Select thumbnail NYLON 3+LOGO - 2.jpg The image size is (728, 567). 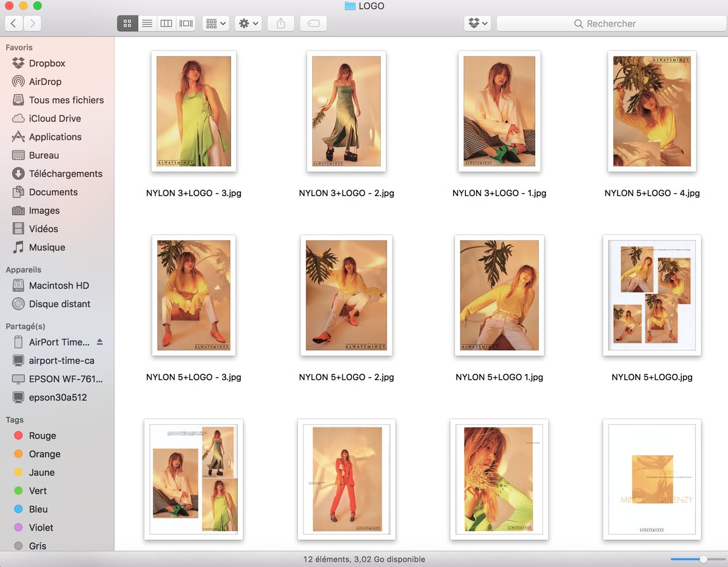click(x=346, y=111)
